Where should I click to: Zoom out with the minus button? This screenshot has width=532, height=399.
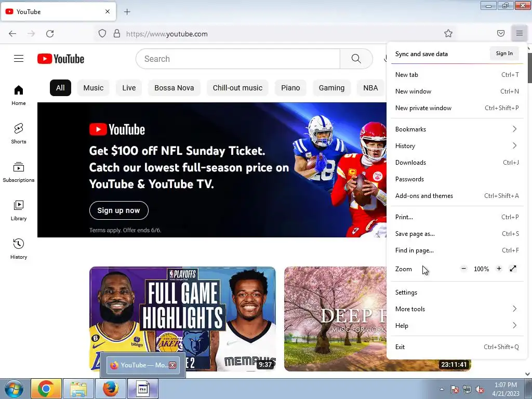[463, 269]
